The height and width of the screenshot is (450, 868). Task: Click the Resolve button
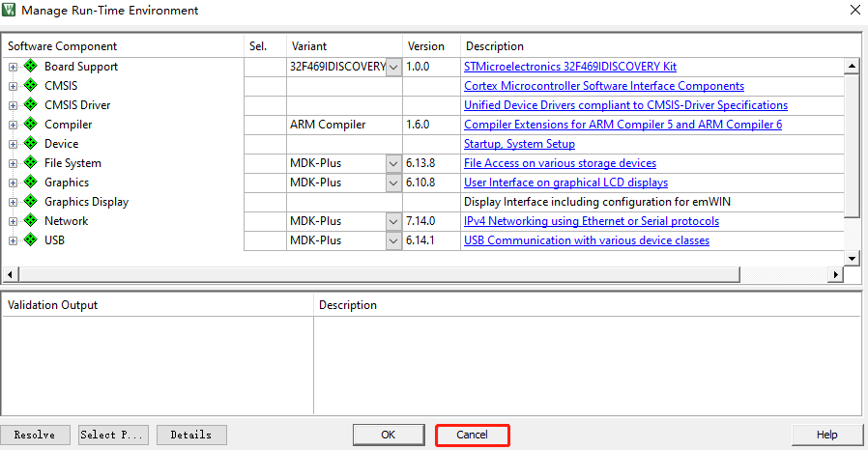(35, 436)
